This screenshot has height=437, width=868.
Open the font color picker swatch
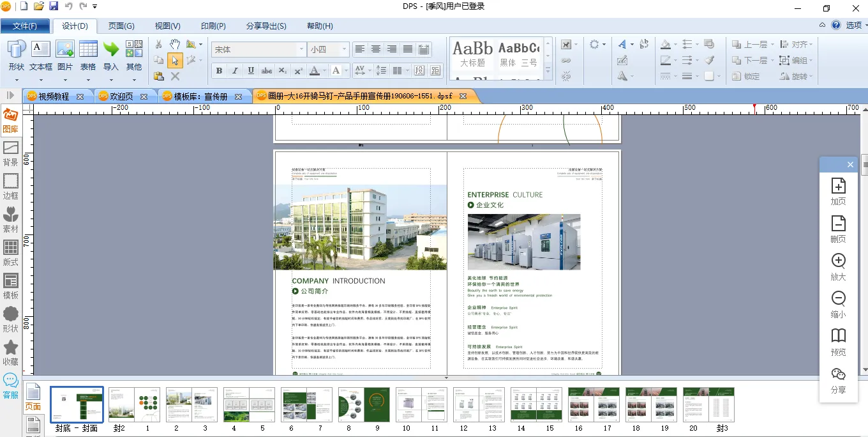coord(315,70)
